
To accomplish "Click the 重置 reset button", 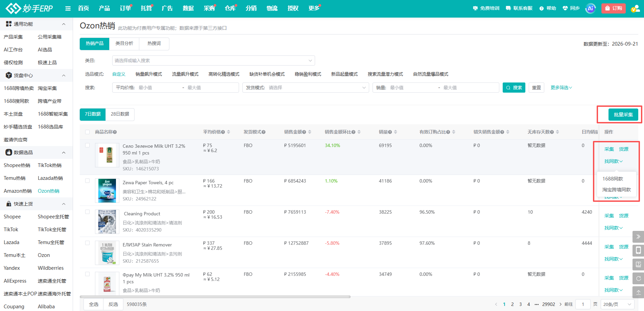I will [536, 88].
